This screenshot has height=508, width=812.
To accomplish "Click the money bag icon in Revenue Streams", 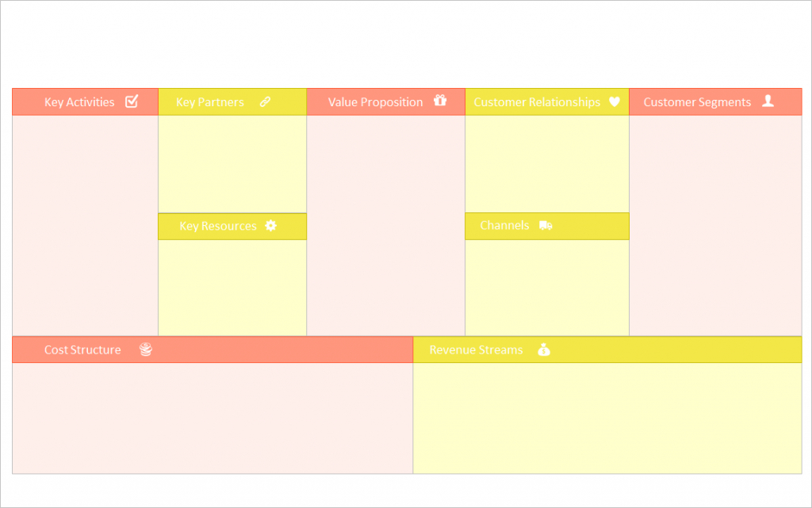I will [x=544, y=349].
